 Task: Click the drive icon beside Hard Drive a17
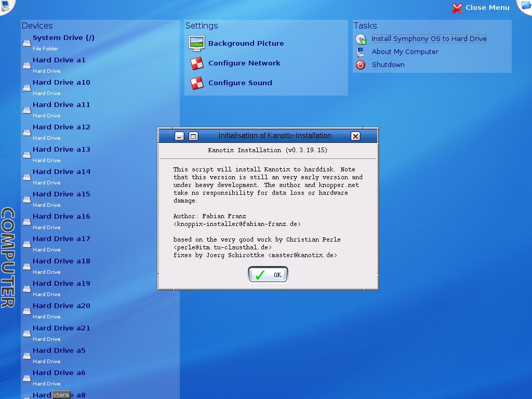(x=27, y=244)
